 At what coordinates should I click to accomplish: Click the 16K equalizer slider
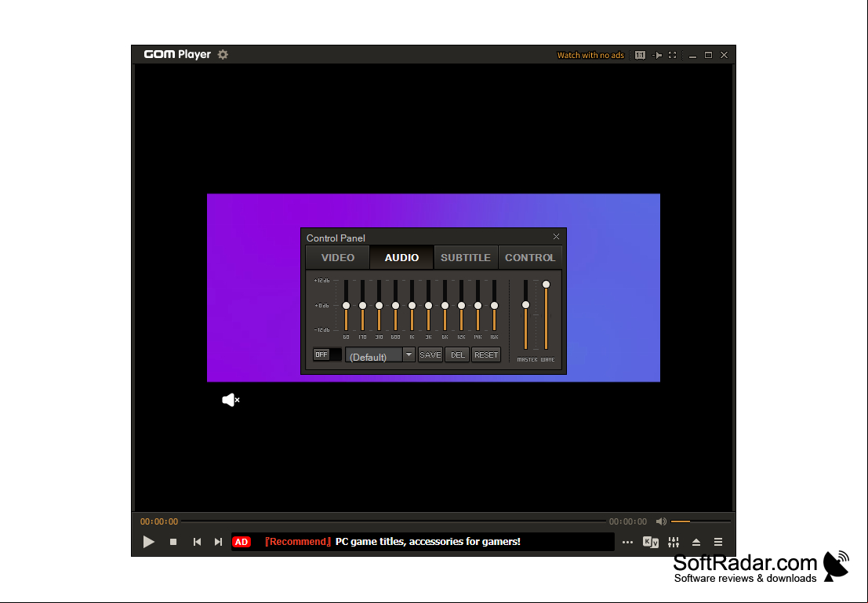[x=494, y=305]
